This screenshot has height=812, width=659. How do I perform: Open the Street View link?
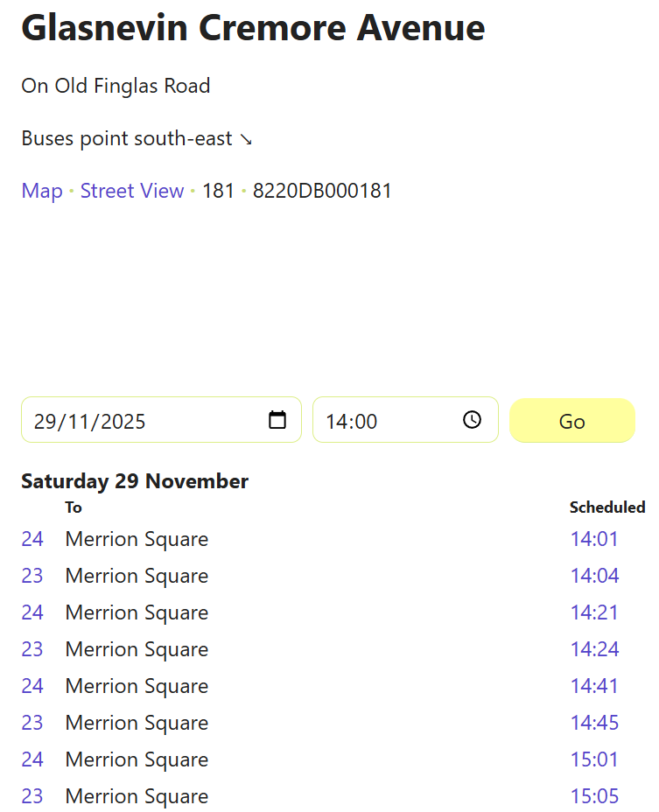pos(132,191)
